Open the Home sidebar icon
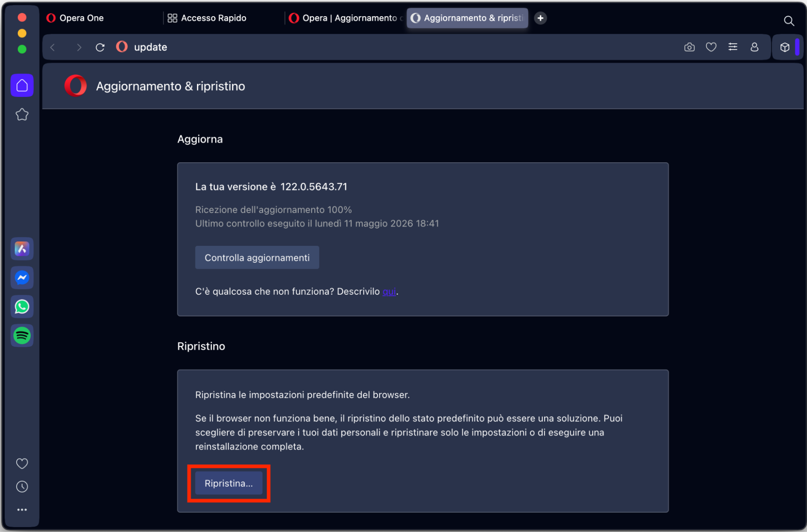 coord(22,86)
